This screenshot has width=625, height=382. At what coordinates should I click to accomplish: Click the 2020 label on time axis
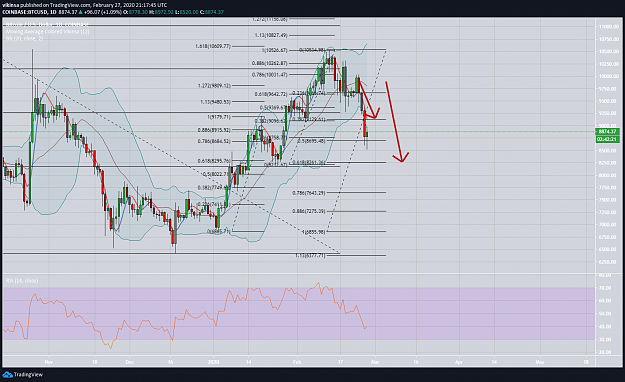point(214,362)
